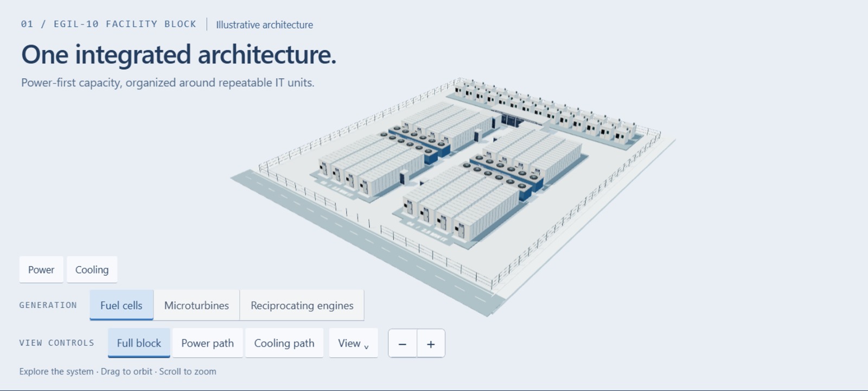Click the Power button

(41, 269)
